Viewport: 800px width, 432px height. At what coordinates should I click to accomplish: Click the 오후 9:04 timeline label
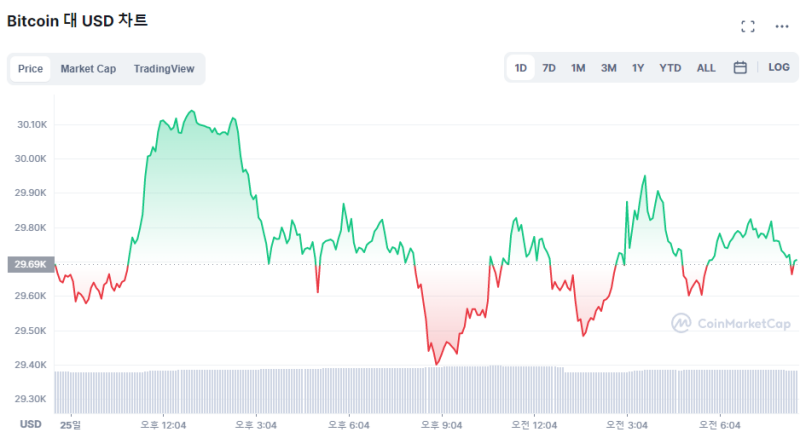click(441, 424)
